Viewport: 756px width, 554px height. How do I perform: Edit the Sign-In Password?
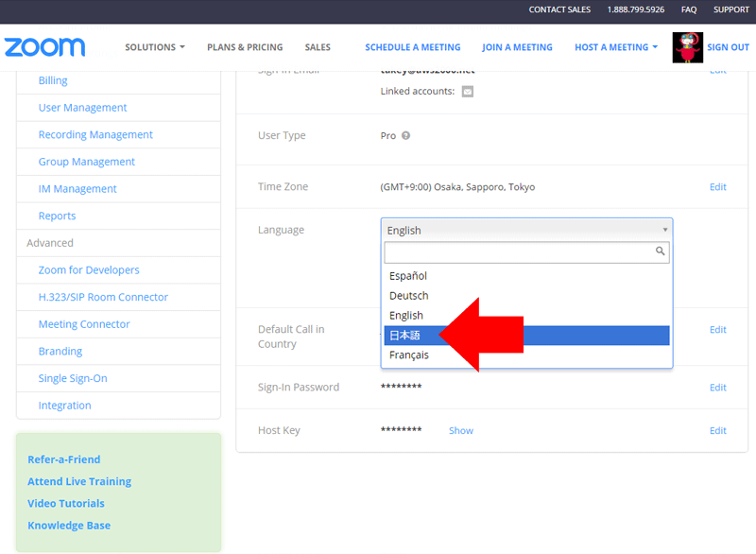717,388
